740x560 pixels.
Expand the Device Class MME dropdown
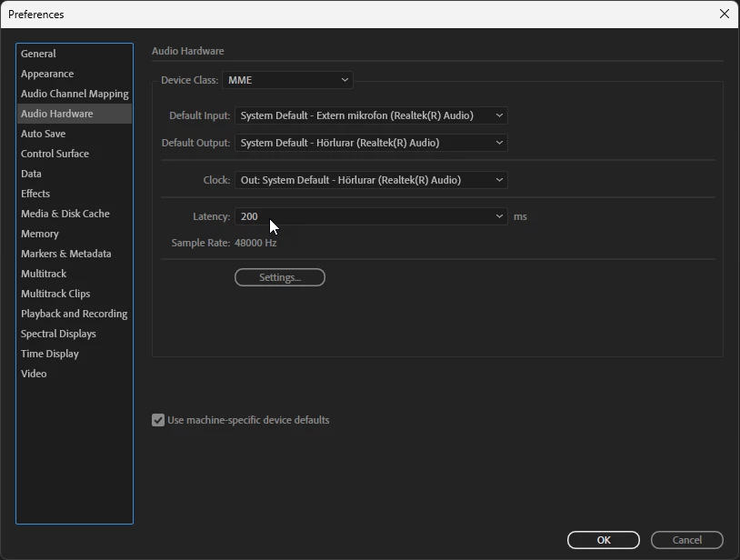coord(287,80)
